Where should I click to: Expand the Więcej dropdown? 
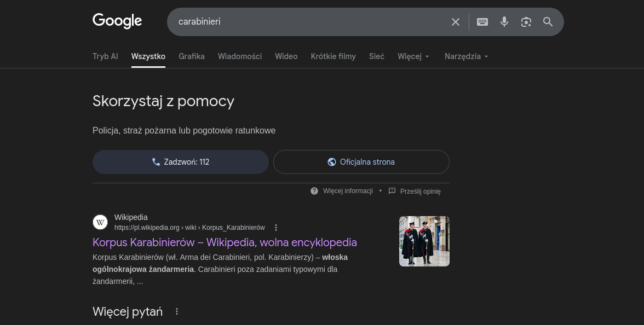413,56
